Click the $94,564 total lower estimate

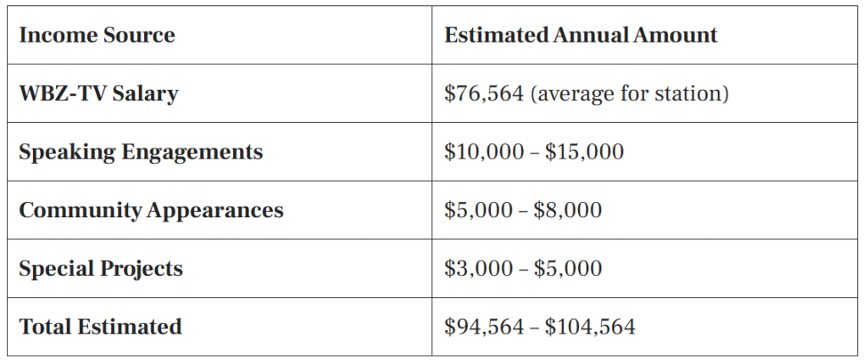[x=482, y=327]
